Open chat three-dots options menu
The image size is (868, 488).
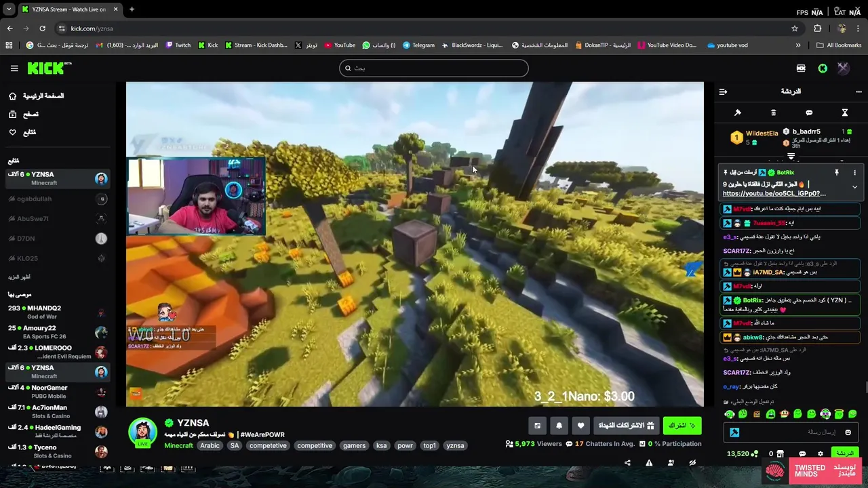pos(859,91)
